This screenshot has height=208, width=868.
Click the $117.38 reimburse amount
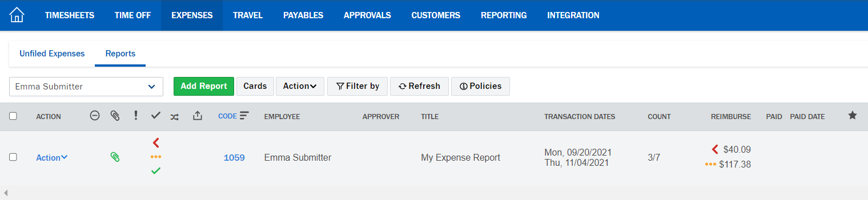tap(735, 165)
